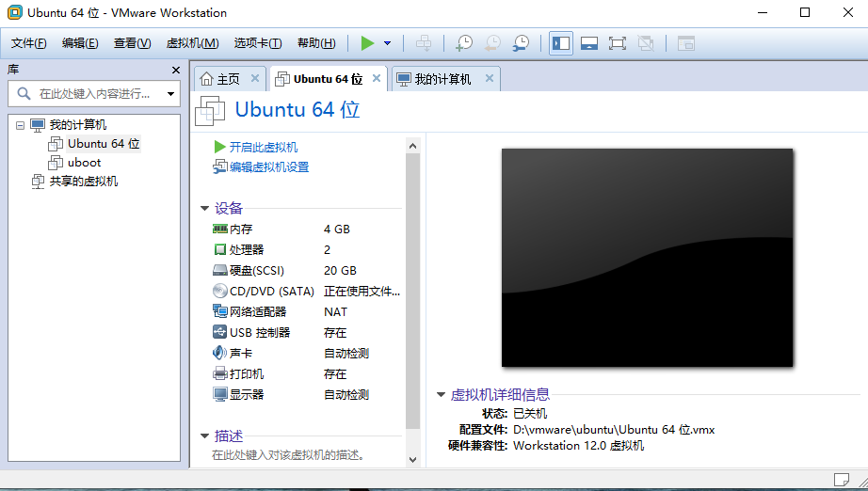868x491 pixels.
Task: Click the VMware Workstation title bar app icon
Action: pyautogui.click(x=15, y=12)
